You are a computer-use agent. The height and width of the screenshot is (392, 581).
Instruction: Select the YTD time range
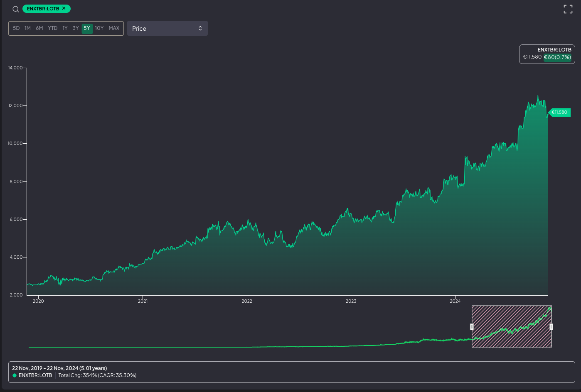pos(53,28)
